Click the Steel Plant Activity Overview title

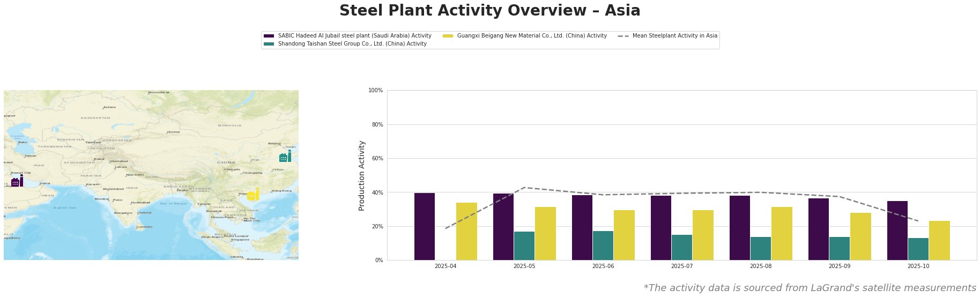click(489, 11)
